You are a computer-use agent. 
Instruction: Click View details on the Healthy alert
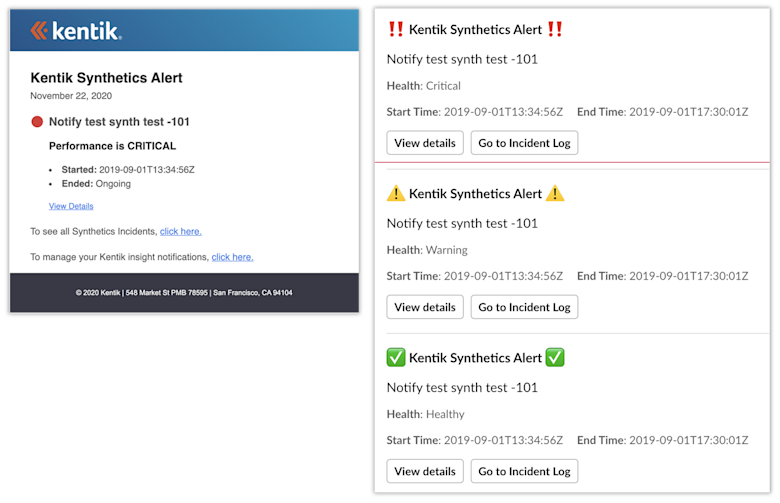click(425, 471)
